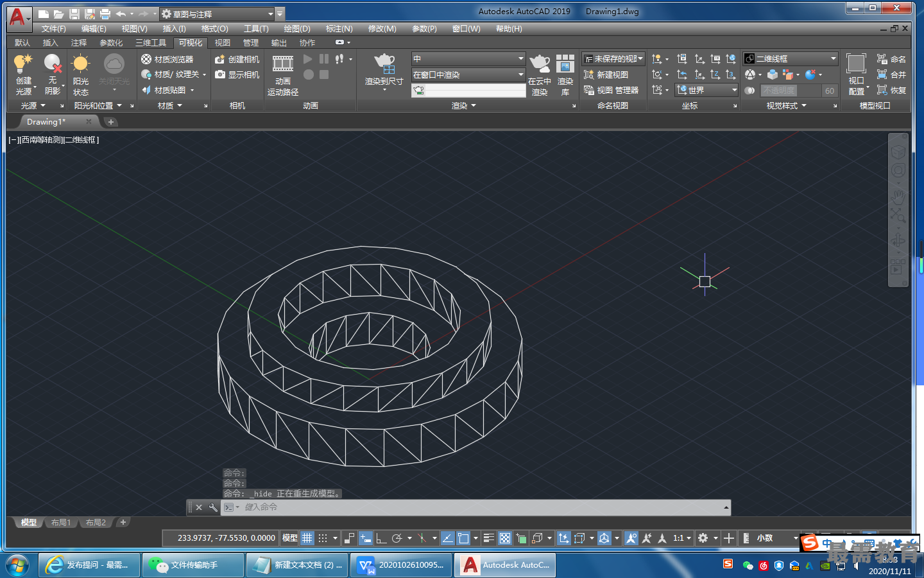This screenshot has height=578, width=924.
Task: Click the customize wrench icon in command line
Action: point(213,507)
